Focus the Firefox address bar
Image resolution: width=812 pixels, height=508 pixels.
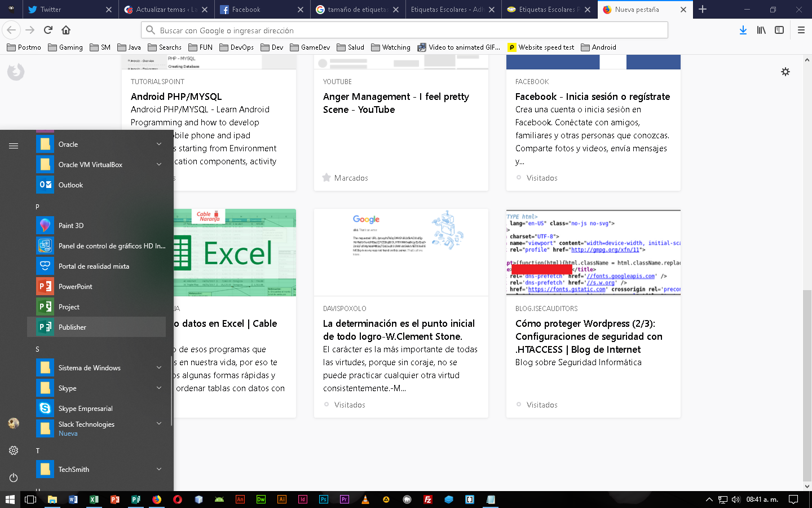click(x=404, y=30)
